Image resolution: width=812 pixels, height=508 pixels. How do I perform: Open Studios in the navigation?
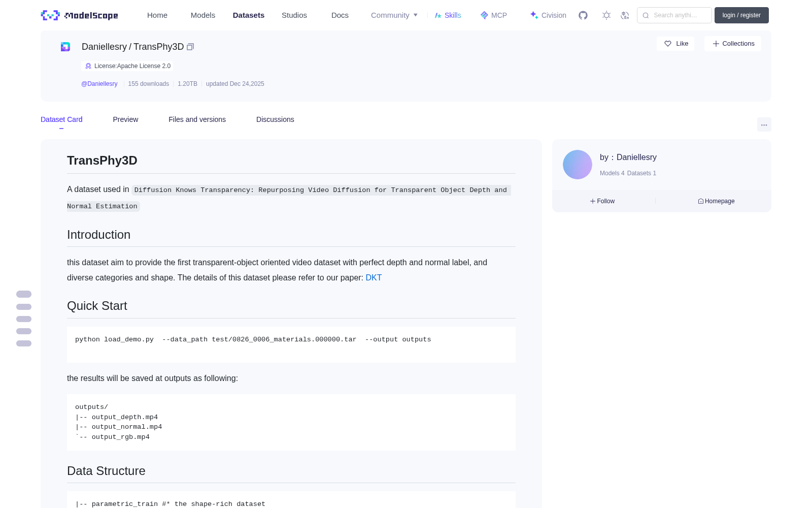point(294,15)
